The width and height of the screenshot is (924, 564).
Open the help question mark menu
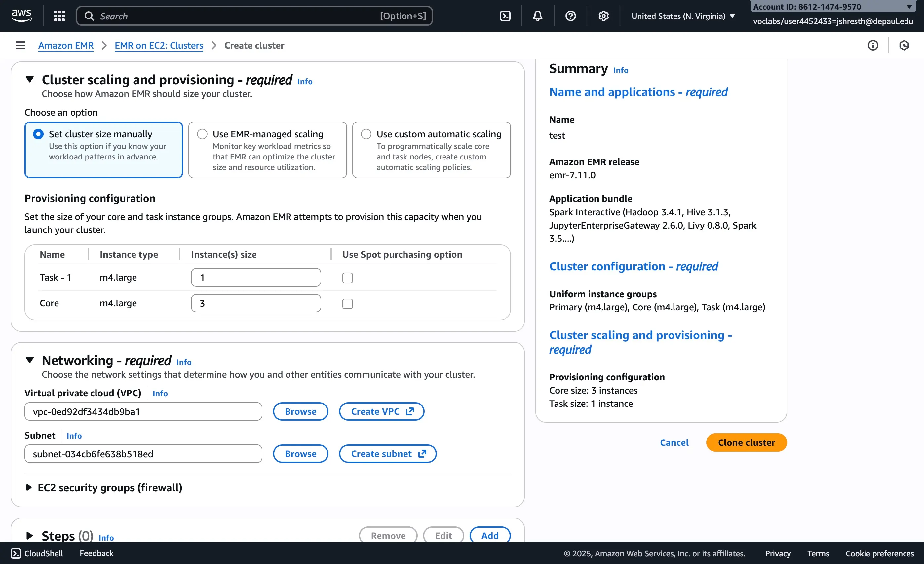pyautogui.click(x=570, y=16)
